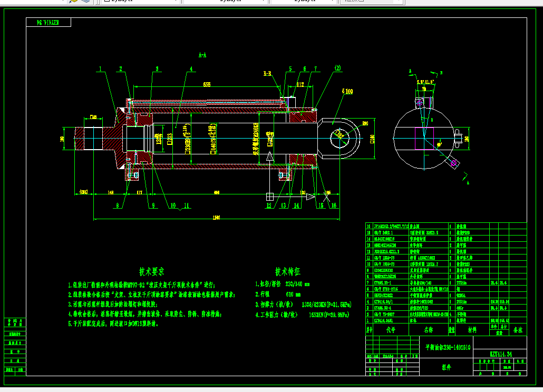Select the 技术特征 heading text
The height and width of the screenshot is (392, 543).
click(x=287, y=271)
